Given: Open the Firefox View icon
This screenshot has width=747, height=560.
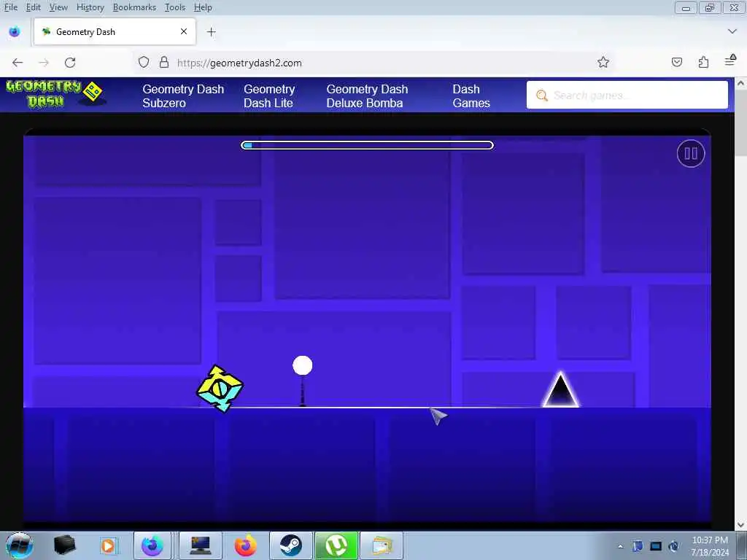Looking at the screenshot, I should coord(15,32).
